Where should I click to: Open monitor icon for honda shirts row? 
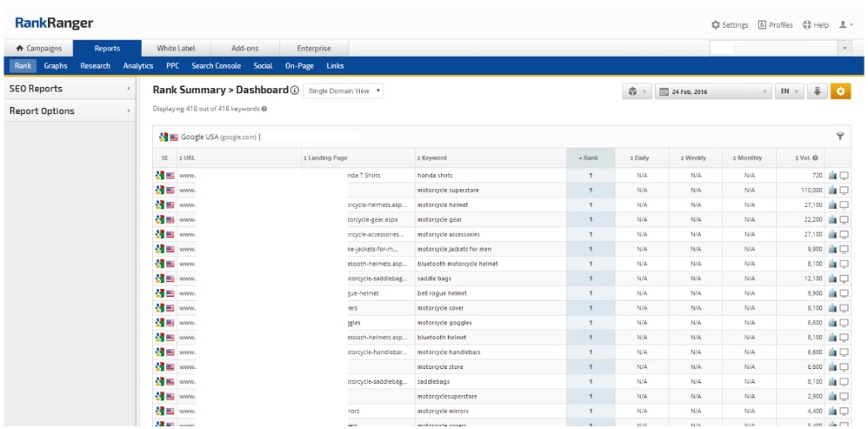pos(845,176)
